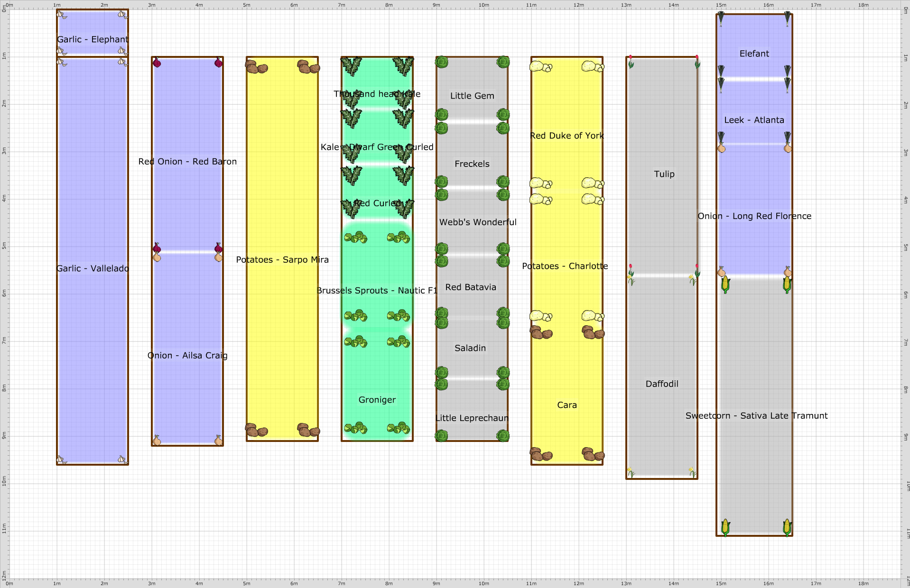Click top-left kale icon in Thousand head Kale

click(352, 66)
